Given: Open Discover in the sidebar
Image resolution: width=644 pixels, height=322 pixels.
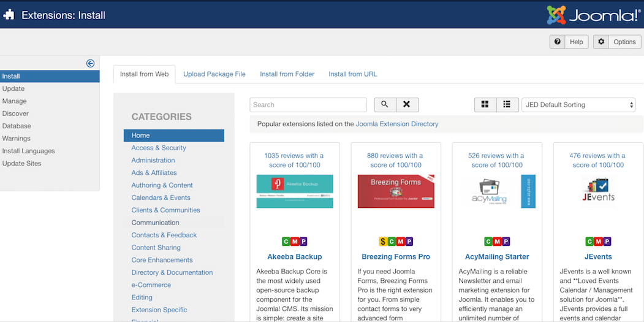Looking at the screenshot, I should (x=15, y=113).
